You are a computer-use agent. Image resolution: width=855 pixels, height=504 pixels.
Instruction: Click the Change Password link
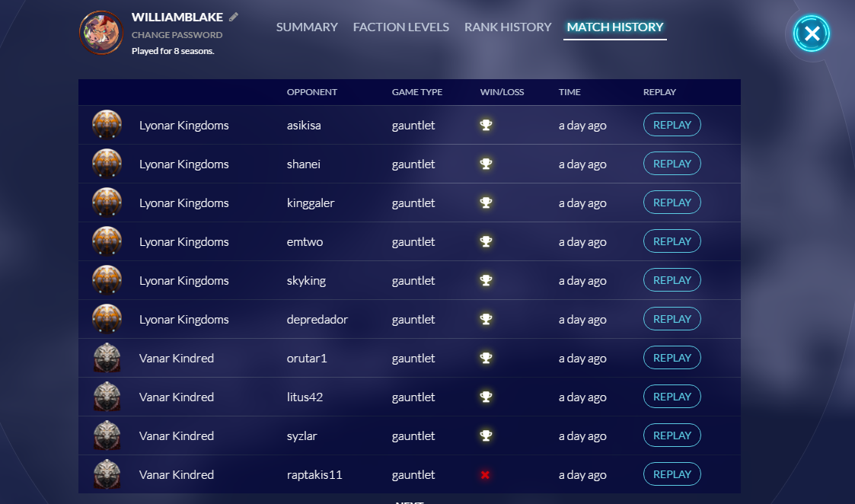click(177, 35)
